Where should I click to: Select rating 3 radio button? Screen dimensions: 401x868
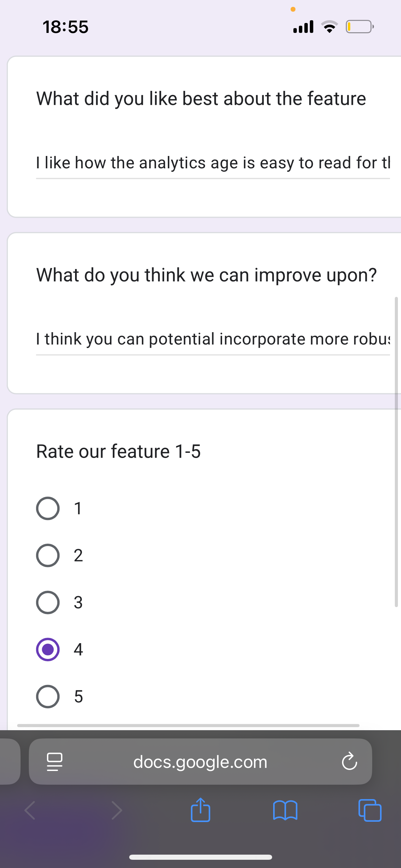(x=48, y=602)
